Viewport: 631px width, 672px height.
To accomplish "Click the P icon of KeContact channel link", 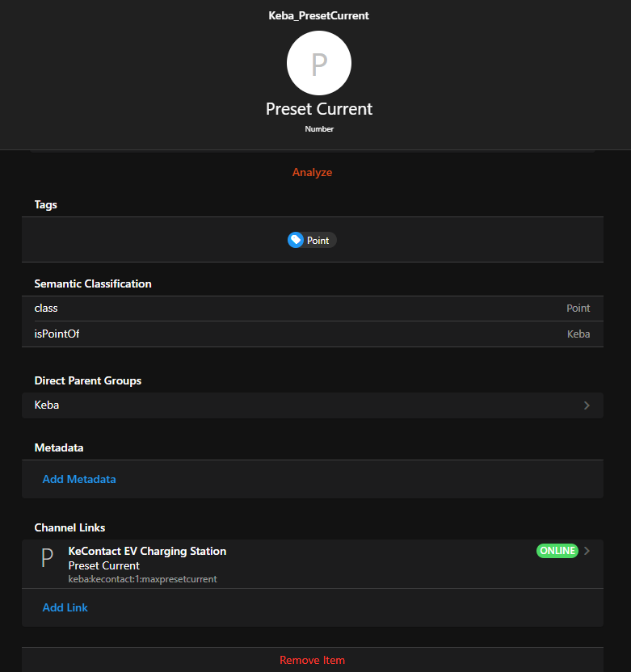I will pyautogui.click(x=47, y=557).
